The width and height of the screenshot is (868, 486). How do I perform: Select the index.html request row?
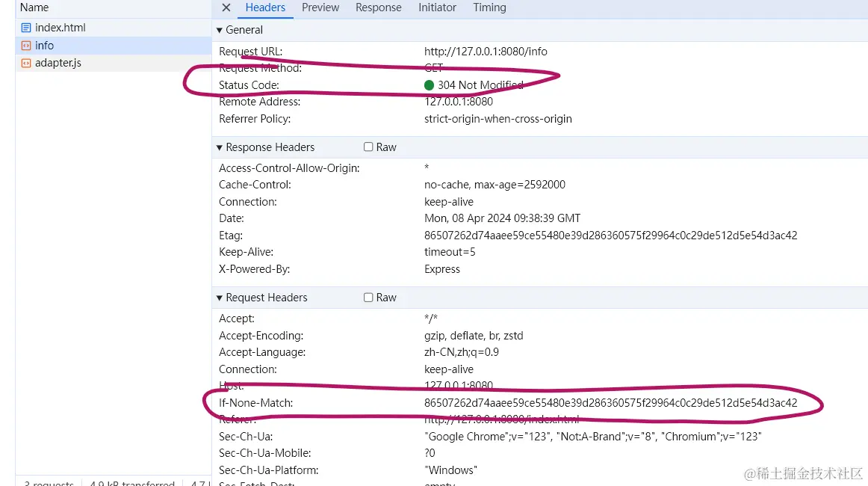click(x=114, y=28)
